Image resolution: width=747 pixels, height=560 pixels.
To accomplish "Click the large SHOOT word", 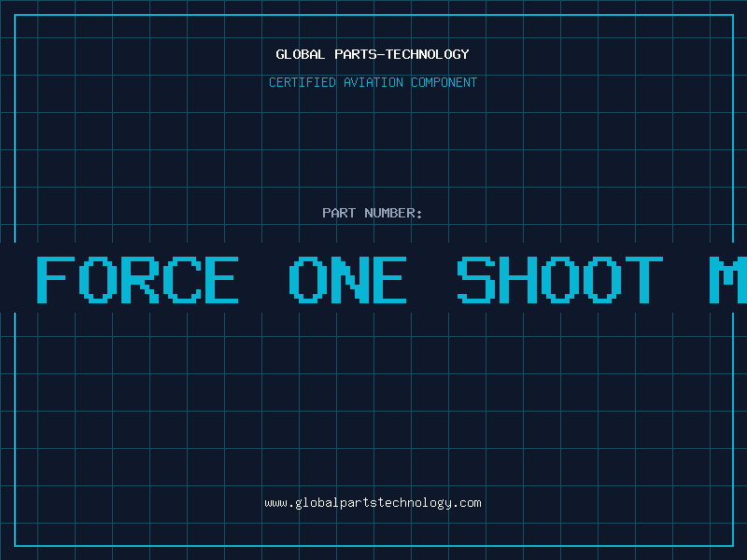I will click(x=559, y=279).
